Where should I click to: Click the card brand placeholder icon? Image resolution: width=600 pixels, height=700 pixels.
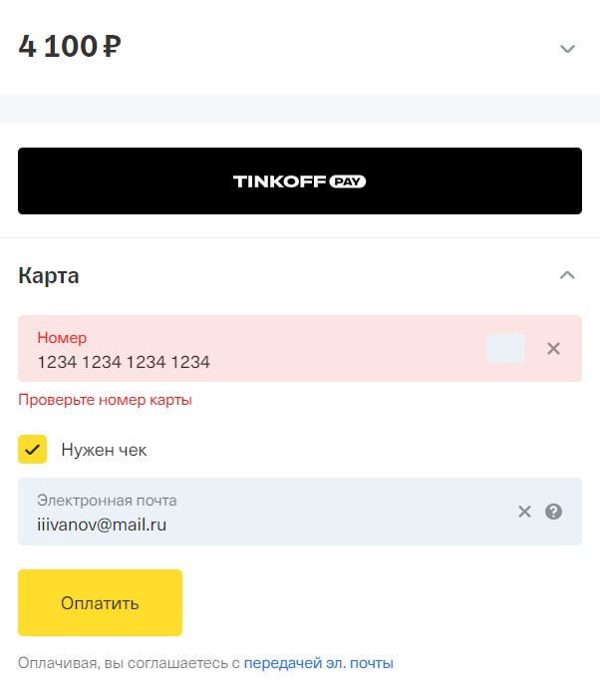click(x=505, y=348)
